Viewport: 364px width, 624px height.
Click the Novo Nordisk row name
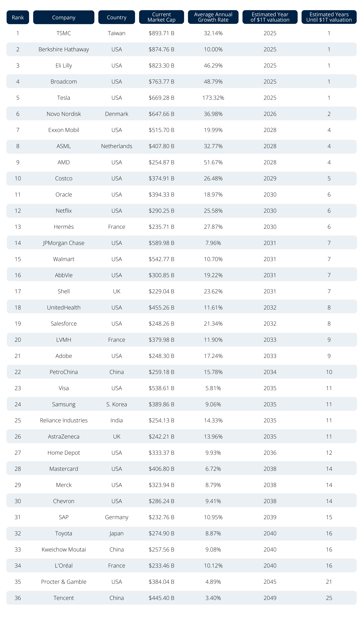(x=64, y=114)
